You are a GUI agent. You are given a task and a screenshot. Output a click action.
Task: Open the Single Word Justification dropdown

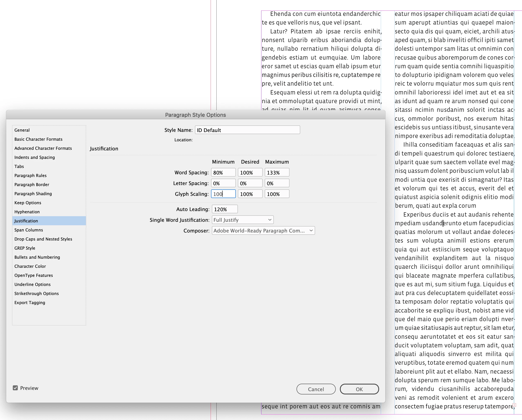pos(243,220)
